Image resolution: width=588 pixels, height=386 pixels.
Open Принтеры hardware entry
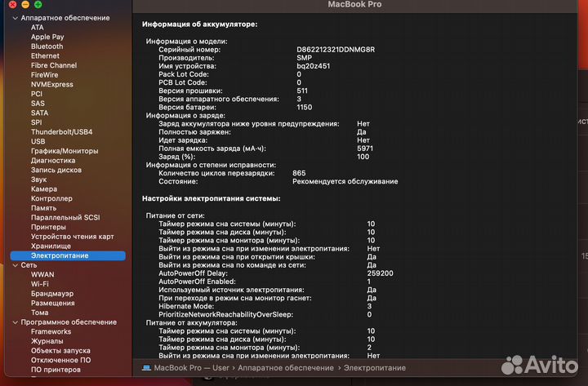tap(48, 227)
